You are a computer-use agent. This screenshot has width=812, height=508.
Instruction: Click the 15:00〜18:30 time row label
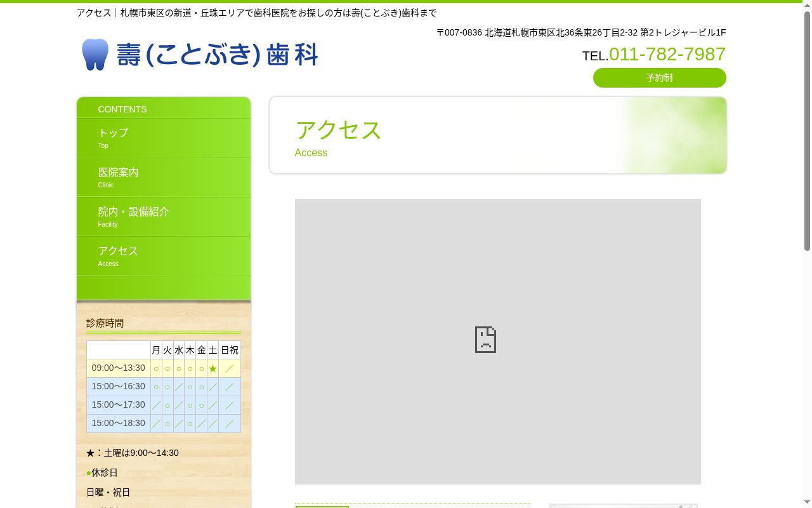point(119,423)
